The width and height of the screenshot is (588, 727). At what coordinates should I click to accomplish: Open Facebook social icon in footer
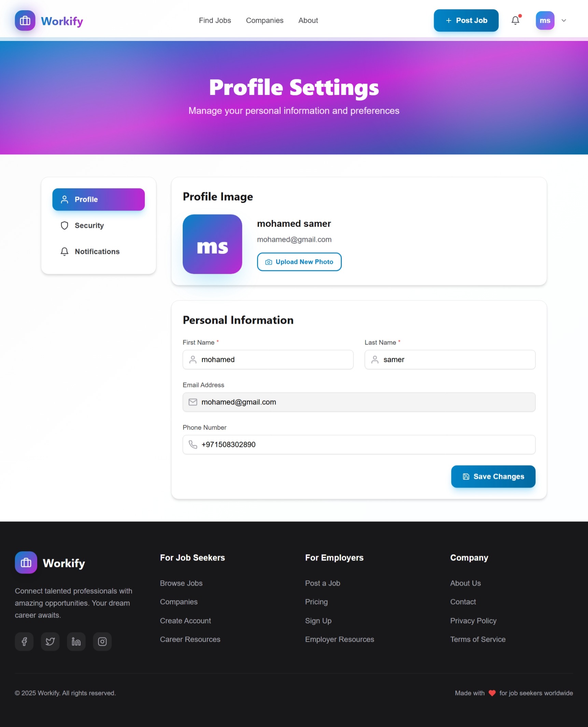point(24,642)
